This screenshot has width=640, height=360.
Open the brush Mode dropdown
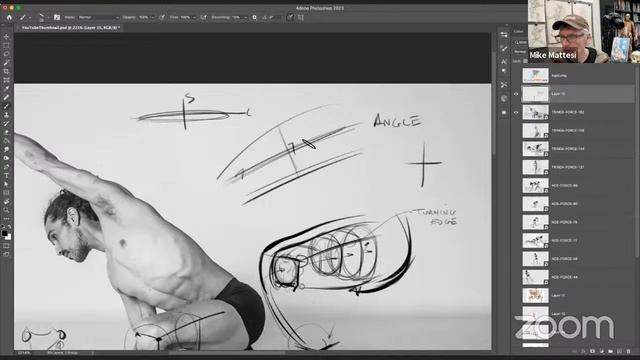[98, 18]
